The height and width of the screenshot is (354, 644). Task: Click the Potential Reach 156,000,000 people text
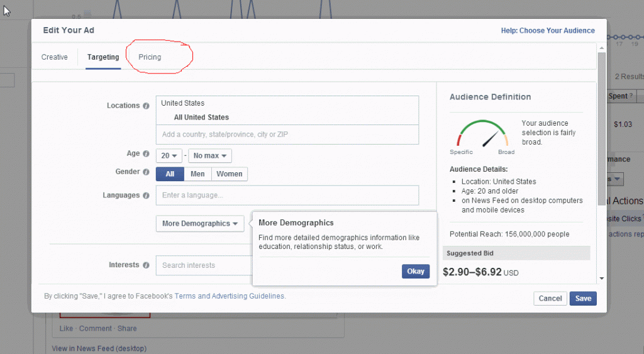(x=509, y=234)
